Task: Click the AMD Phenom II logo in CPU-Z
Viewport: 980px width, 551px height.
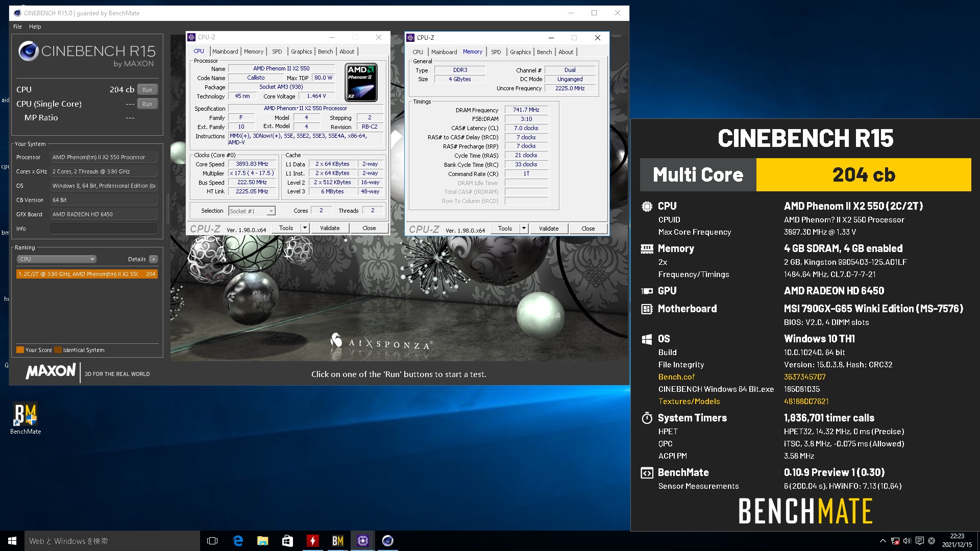Action: pos(361,82)
